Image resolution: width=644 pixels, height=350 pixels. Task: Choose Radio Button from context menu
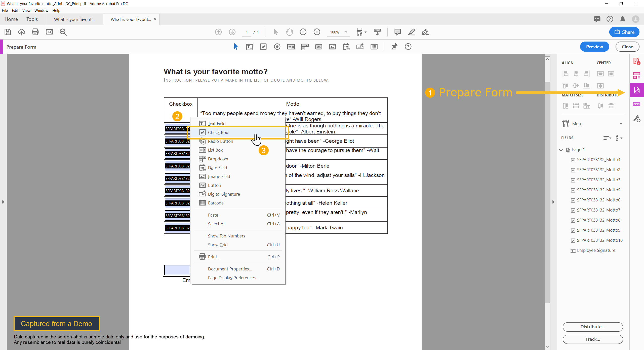coord(238,141)
